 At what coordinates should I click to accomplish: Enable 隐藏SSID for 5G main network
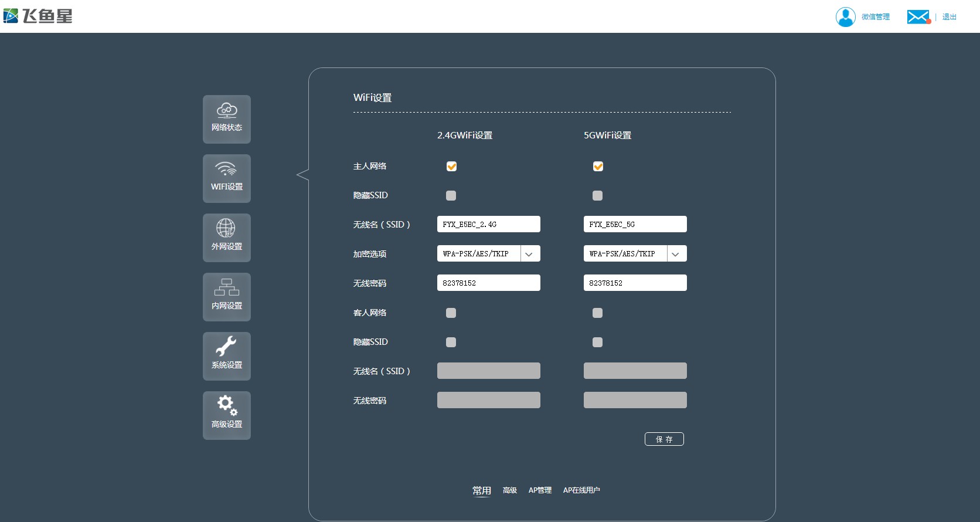tap(597, 196)
